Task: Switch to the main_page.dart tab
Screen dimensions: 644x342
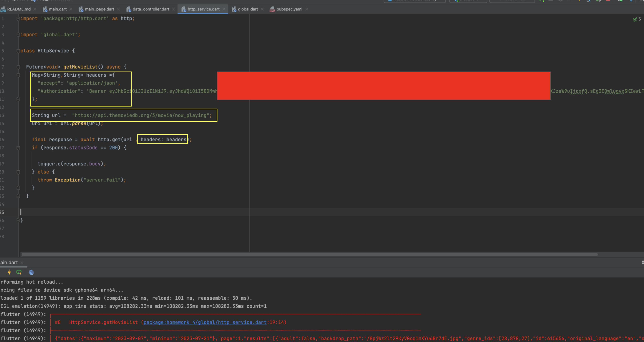Action: click(99, 9)
